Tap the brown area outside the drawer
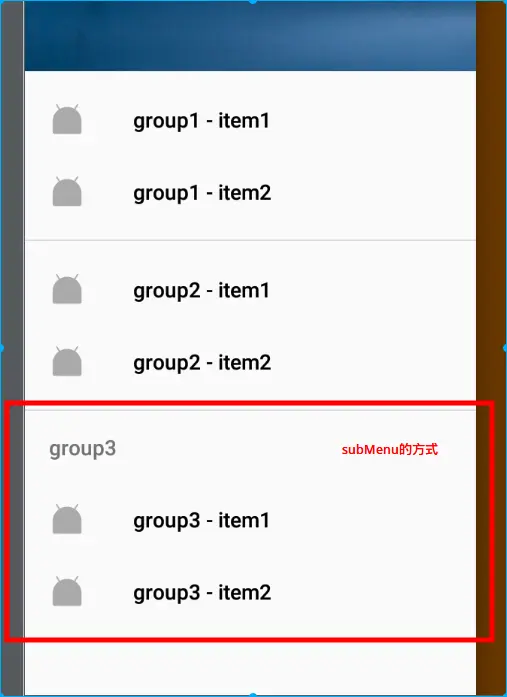This screenshot has width=507, height=697. [491, 348]
